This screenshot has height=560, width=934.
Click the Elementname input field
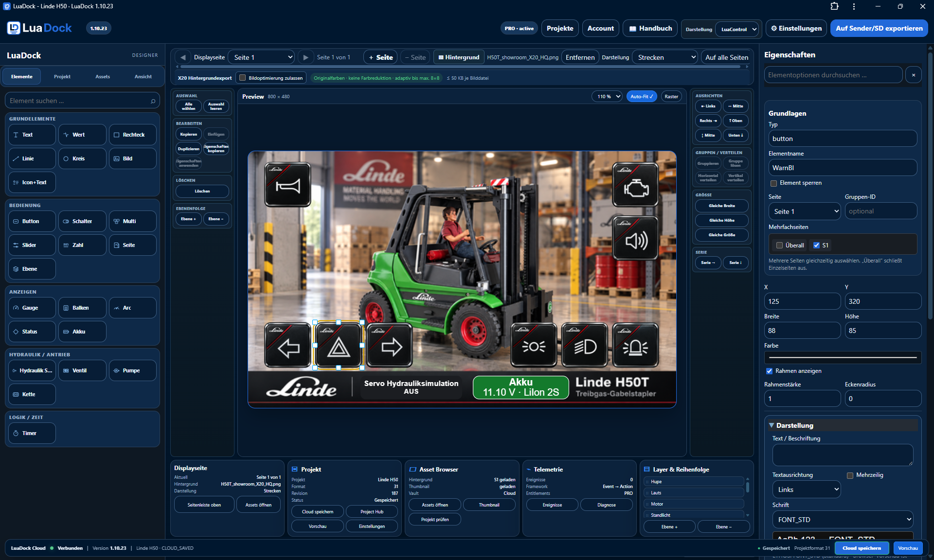coord(843,168)
